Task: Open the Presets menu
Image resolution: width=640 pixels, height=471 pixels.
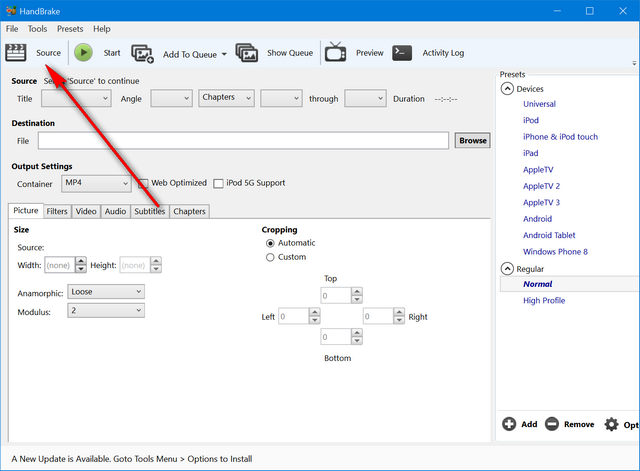Action: point(70,29)
